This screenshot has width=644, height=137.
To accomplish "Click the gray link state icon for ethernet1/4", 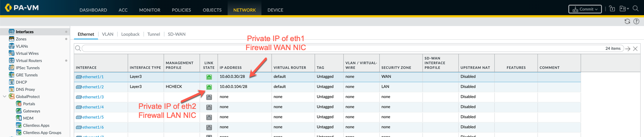I will click(209, 107).
